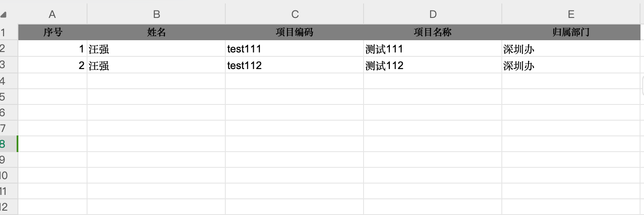The image size is (644, 215).
Task: Click the 项目编码 header cell
Action: pyautogui.click(x=294, y=32)
